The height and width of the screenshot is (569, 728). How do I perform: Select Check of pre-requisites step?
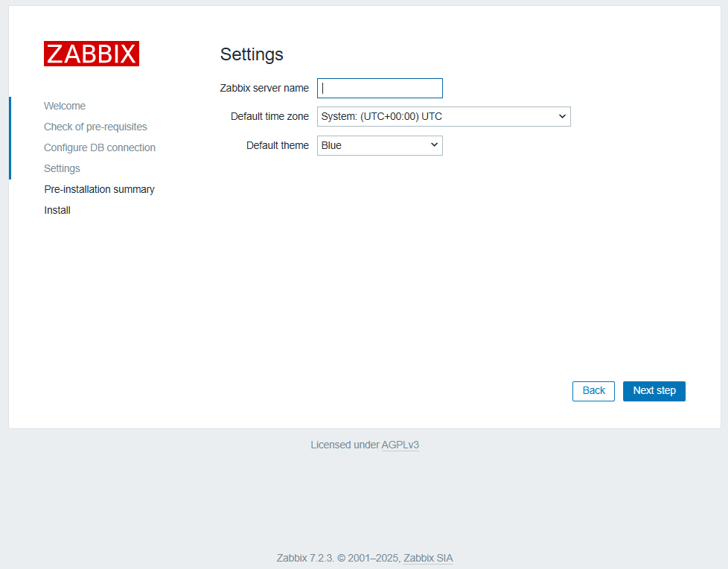pyautogui.click(x=95, y=127)
